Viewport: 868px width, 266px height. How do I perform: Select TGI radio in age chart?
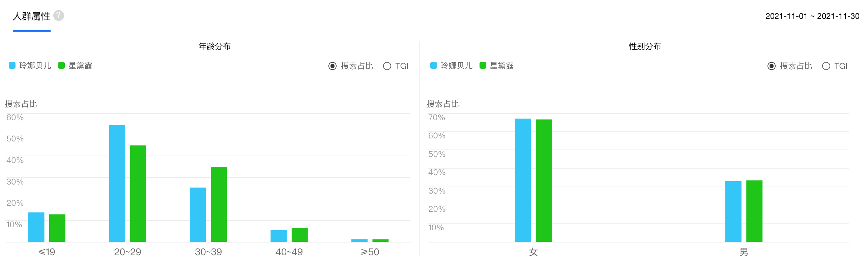coord(387,66)
